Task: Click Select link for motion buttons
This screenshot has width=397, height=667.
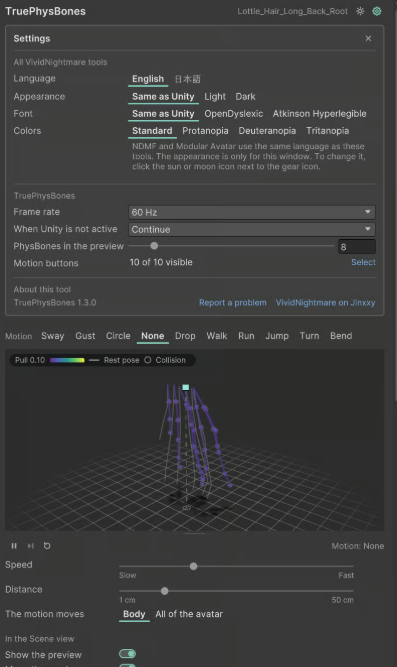Action: tap(363, 262)
